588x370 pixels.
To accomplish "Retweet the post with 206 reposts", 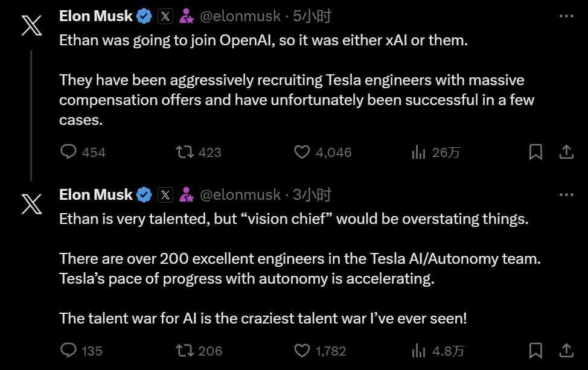I will click(x=184, y=350).
